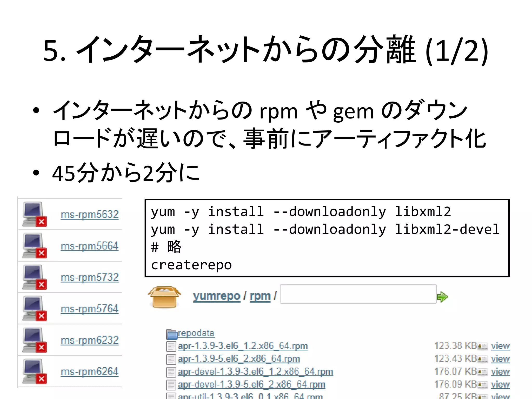Download apr-1.3.9-5.el6_2.x86_64.rpm file
532x399 pixels.
239,359
